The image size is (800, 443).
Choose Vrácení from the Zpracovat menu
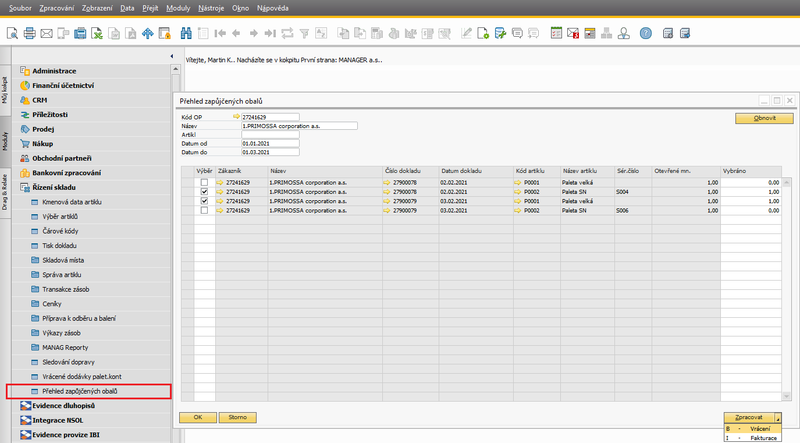pos(753,429)
